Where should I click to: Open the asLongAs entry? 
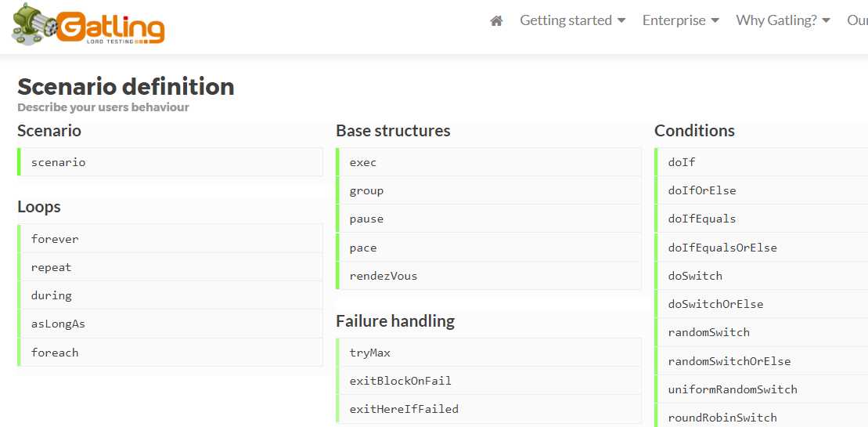(x=170, y=324)
